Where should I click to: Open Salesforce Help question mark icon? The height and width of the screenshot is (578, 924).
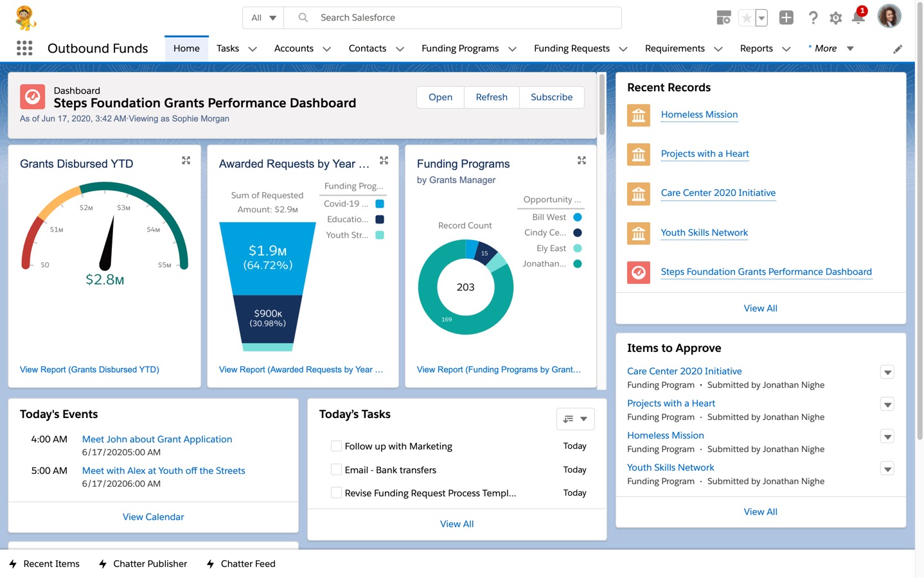coord(813,18)
